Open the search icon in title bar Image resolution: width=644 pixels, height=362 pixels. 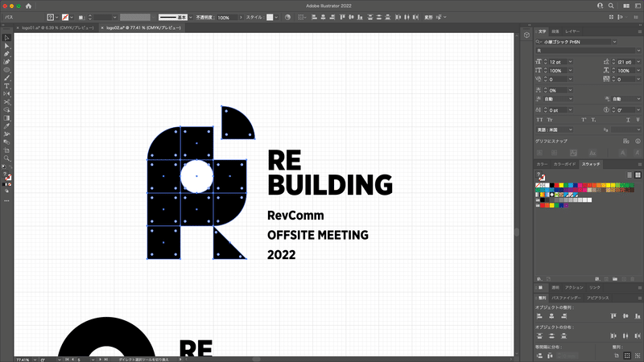tap(611, 6)
